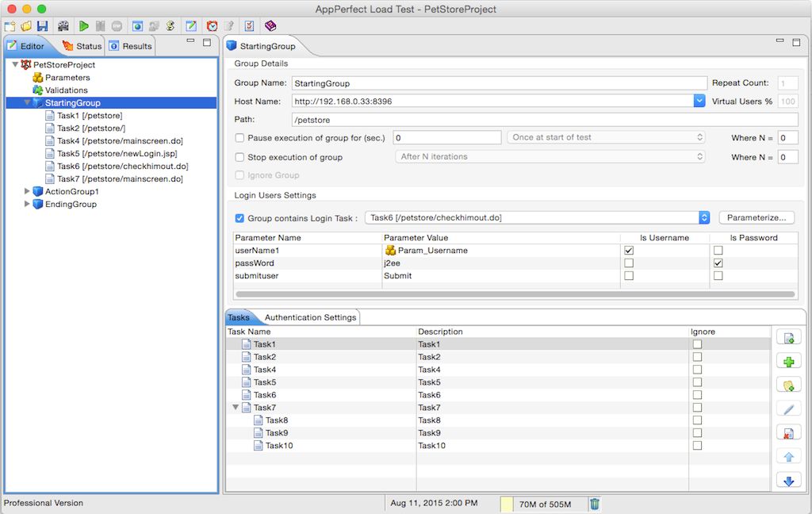Click the Record toolbar icon
812x514 pixels.
65,25
